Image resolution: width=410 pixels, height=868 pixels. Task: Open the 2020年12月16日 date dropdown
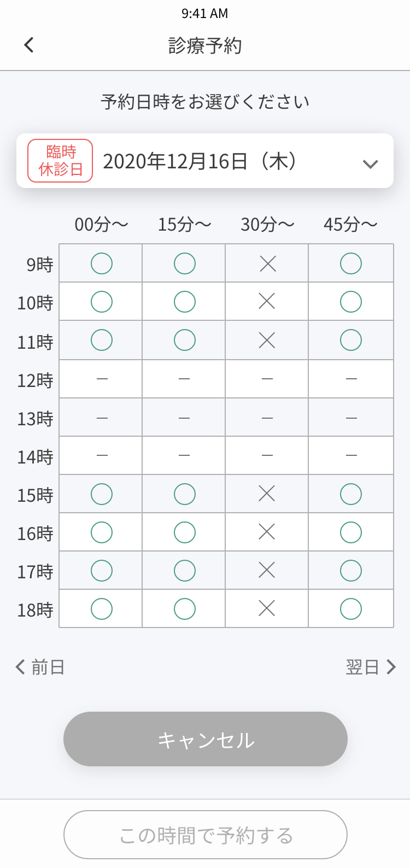point(205,161)
